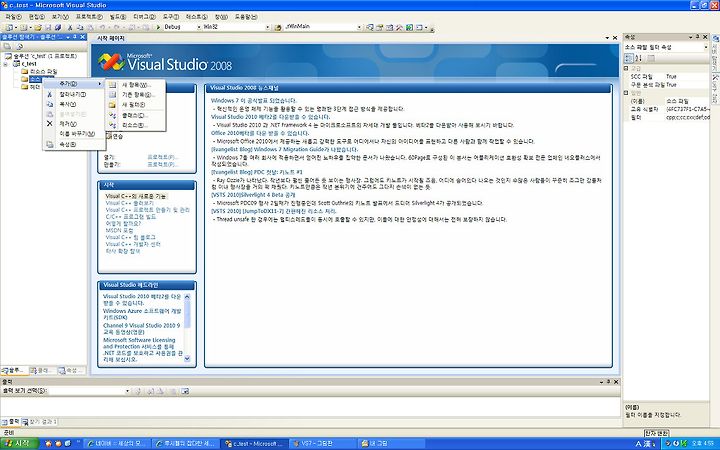Open the Windows 7 official release news link
The height and width of the screenshot is (450, 720).
point(253,101)
